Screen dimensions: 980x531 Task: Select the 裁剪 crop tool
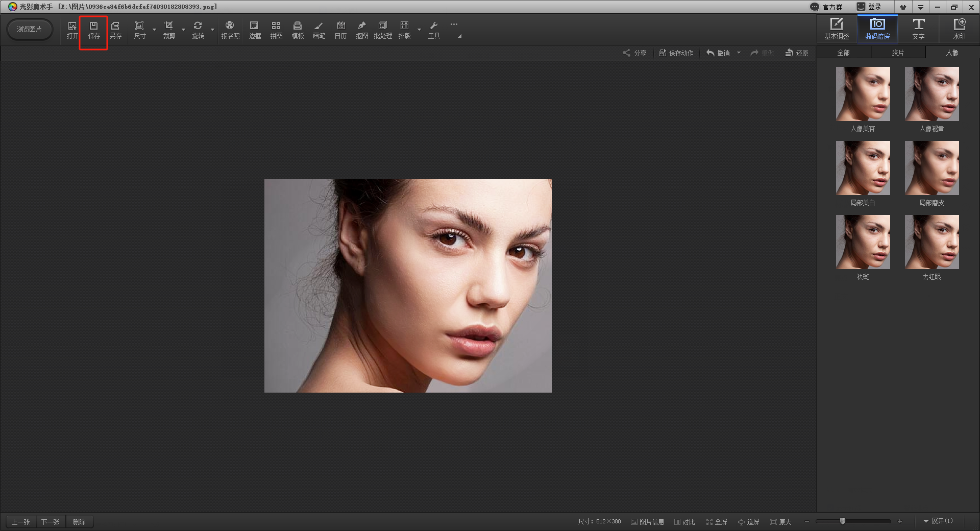coord(169,30)
